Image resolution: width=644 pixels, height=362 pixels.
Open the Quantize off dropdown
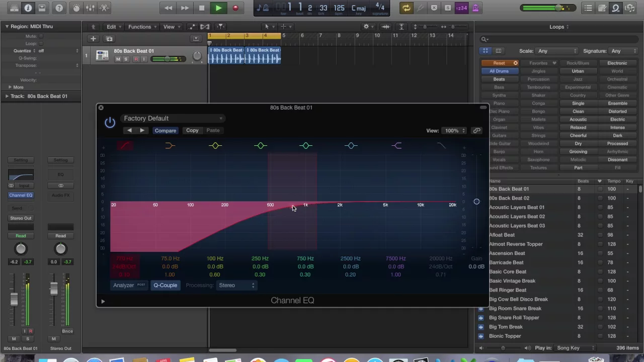pyautogui.click(x=59, y=51)
